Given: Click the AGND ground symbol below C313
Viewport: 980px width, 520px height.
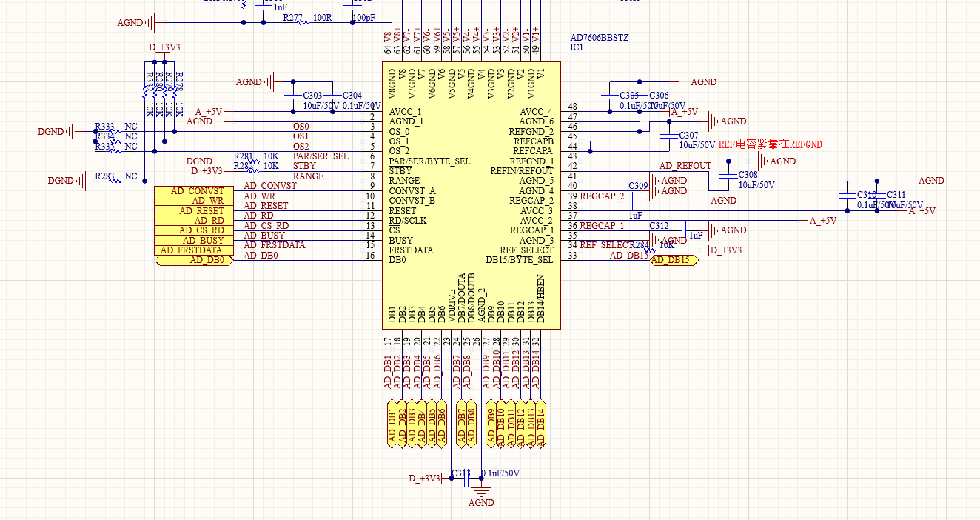Looking at the screenshot, I should (481, 496).
